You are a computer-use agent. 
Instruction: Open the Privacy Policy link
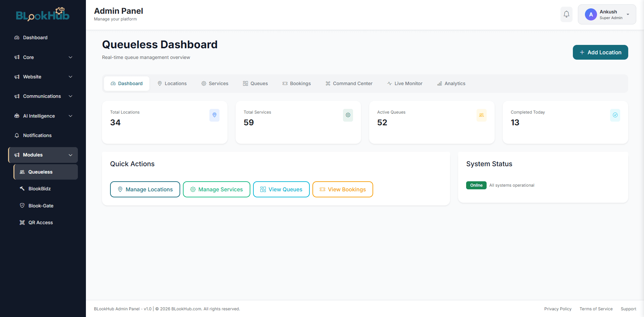[x=558, y=309]
